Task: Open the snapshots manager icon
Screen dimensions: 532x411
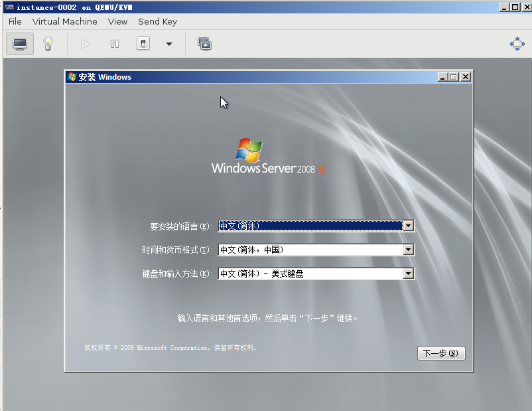Action: pos(204,44)
